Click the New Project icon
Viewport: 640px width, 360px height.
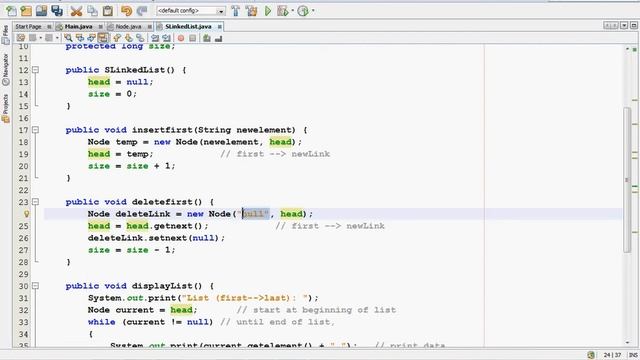pos(26,11)
